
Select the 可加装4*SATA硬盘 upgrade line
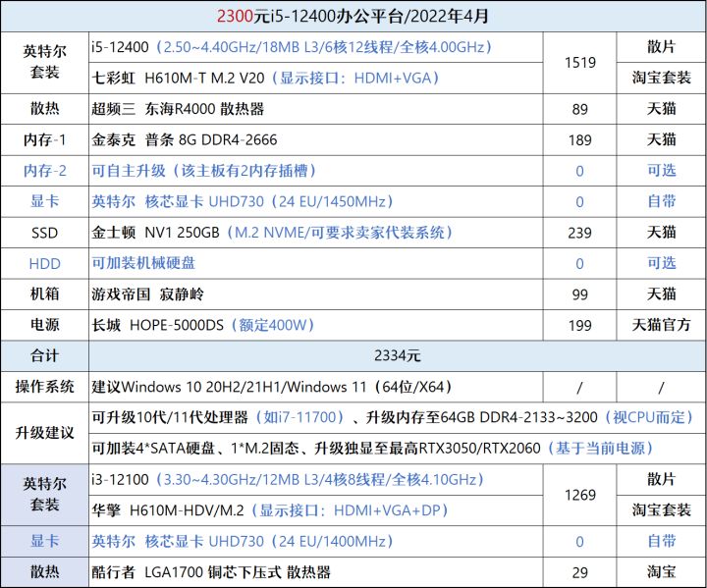coord(398,449)
